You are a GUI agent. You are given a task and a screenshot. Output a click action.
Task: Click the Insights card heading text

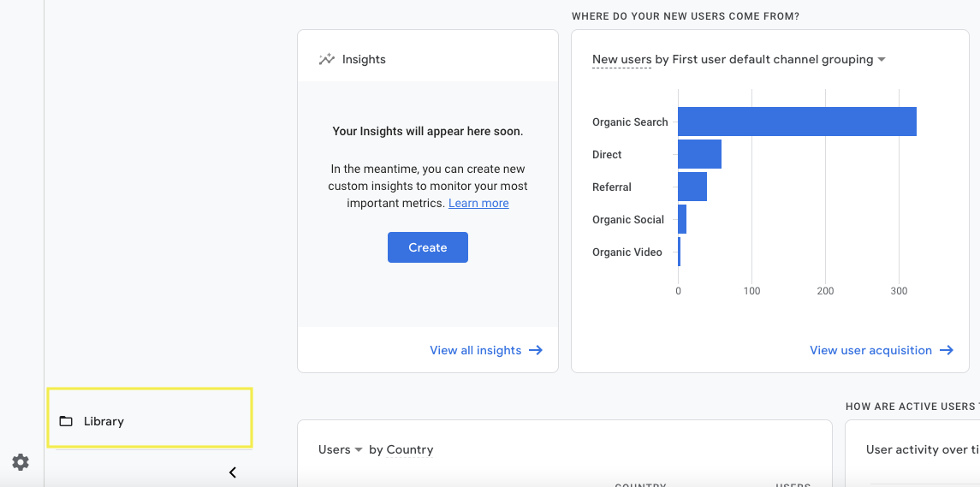coord(364,59)
